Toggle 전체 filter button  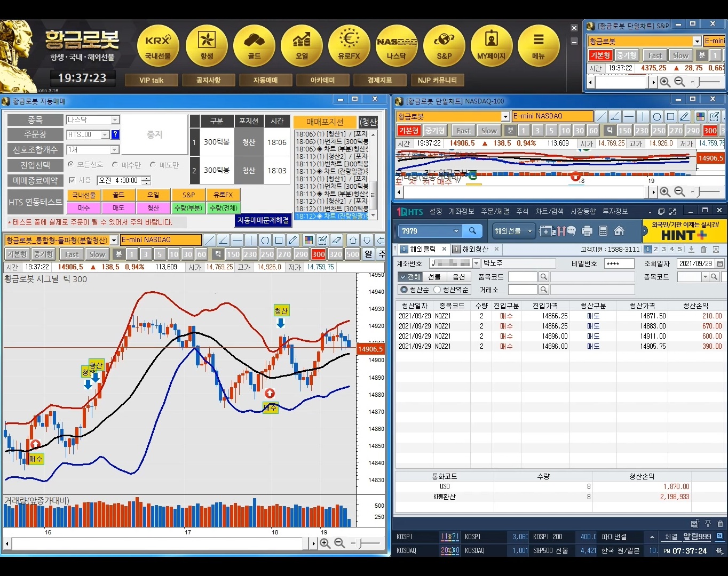[410, 277]
